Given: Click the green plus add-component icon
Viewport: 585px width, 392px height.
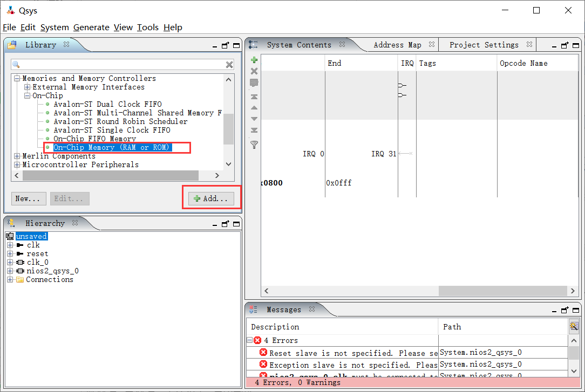Looking at the screenshot, I should click(254, 60).
